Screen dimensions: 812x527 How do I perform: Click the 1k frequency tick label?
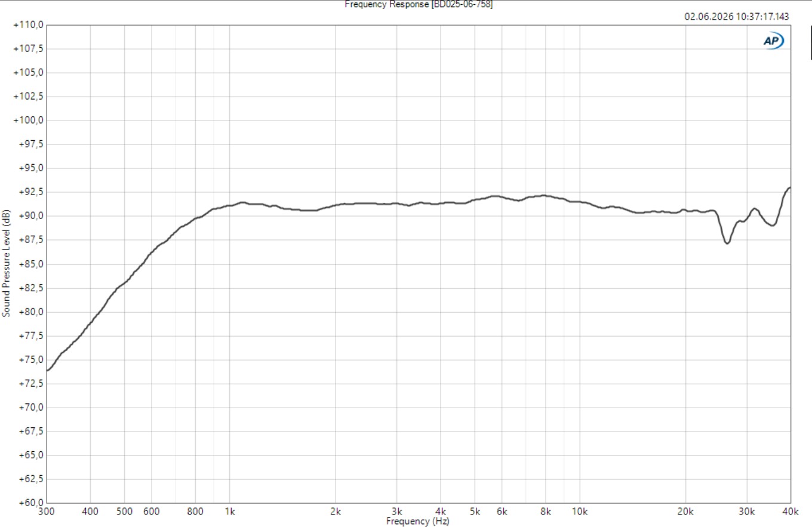[x=230, y=511]
